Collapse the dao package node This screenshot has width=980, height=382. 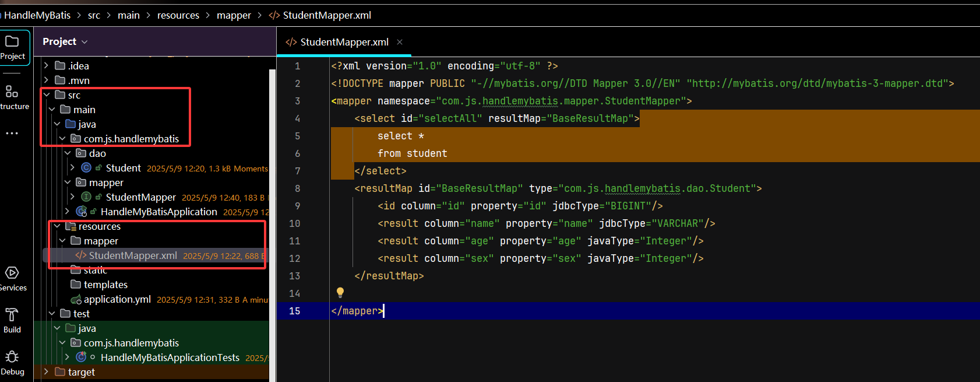(x=68, y=153)
